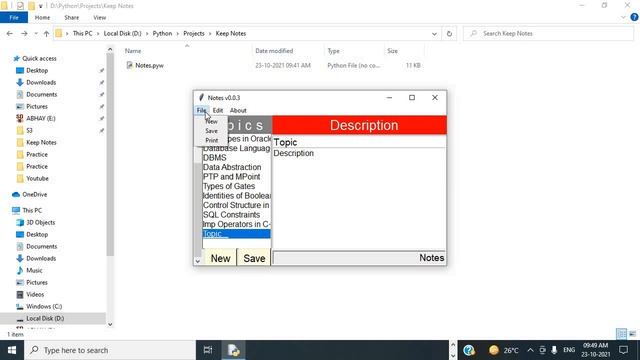Open ABHAY (E:) drive in sidebar
Image resolution: width=640 pixels, height=360 pixels.
pos(40,118)
